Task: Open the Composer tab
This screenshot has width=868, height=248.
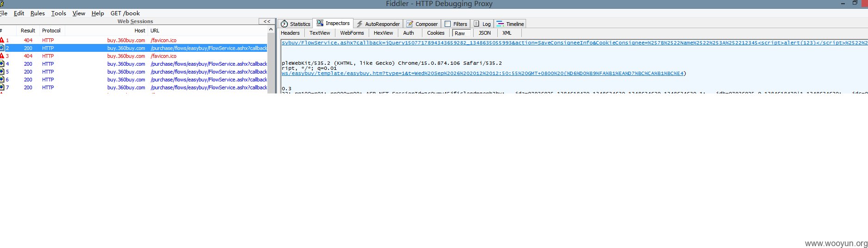Action: click(x=422, y=24)
